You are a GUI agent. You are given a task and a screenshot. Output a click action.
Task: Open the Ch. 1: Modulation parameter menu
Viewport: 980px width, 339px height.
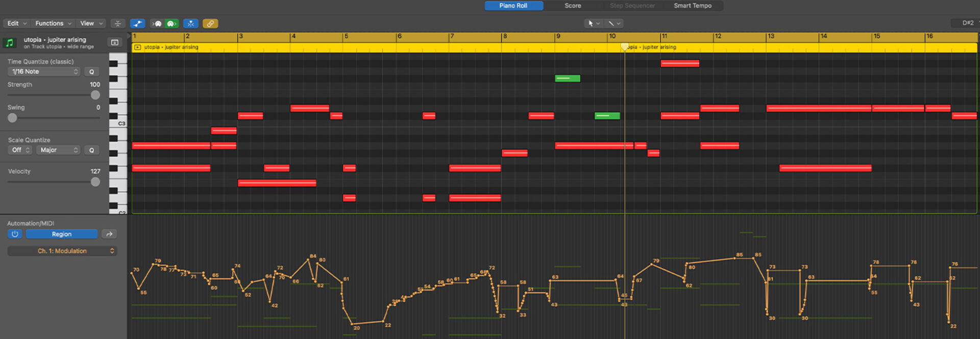(62, 251)
